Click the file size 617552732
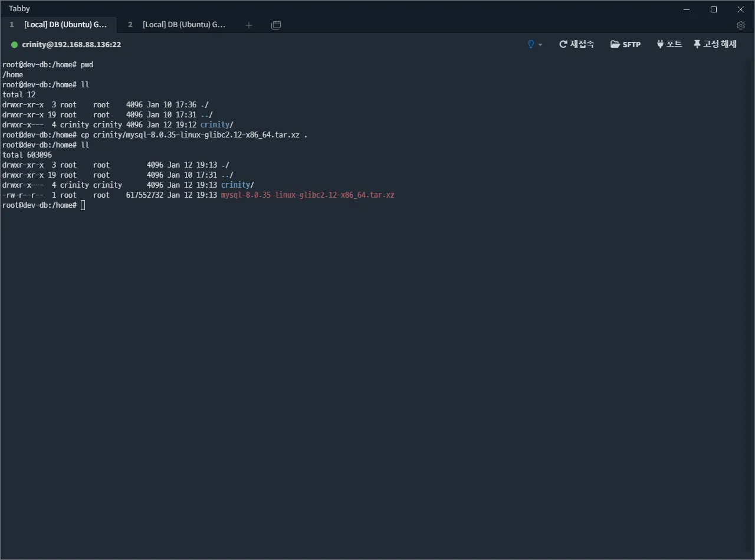Viewport: 755px width, 560px height. point(145,195)
